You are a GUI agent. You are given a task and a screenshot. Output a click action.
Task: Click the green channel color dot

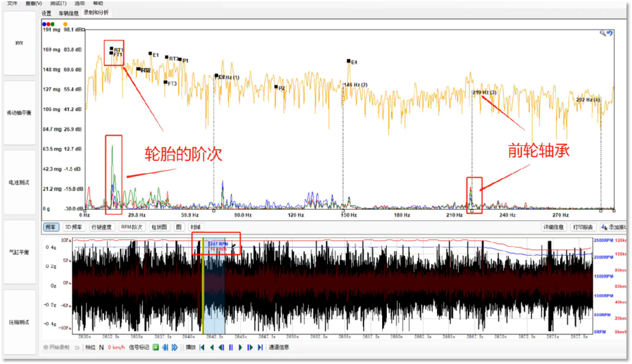point(53,24)
